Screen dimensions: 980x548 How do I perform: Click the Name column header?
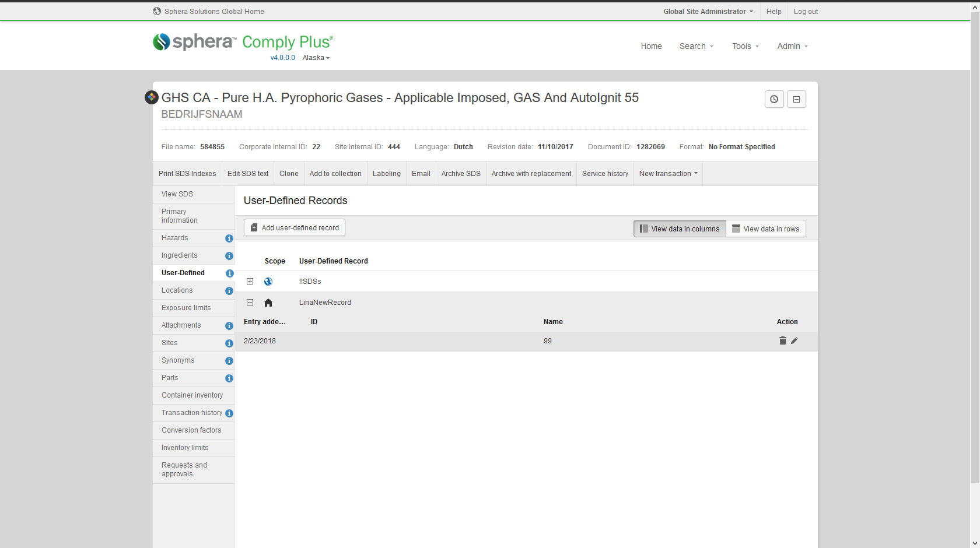[x=553, y=322]
